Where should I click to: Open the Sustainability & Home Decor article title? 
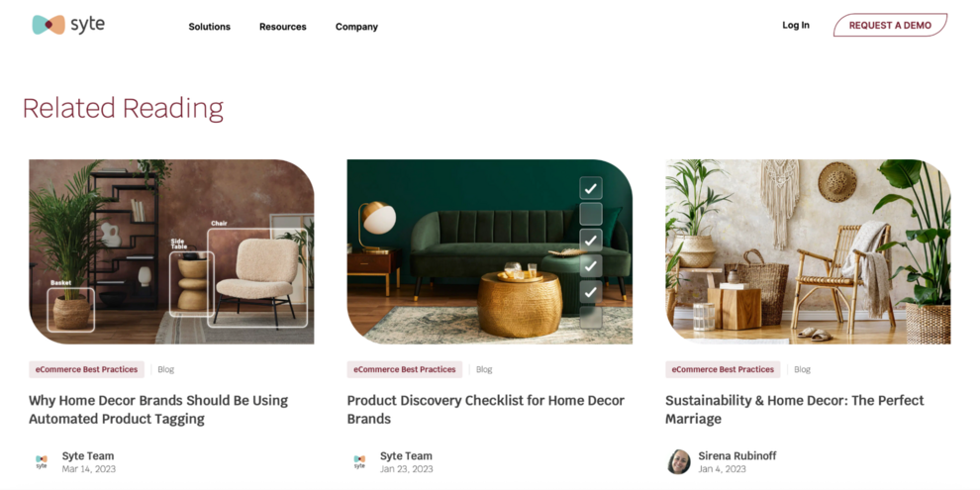794,410
